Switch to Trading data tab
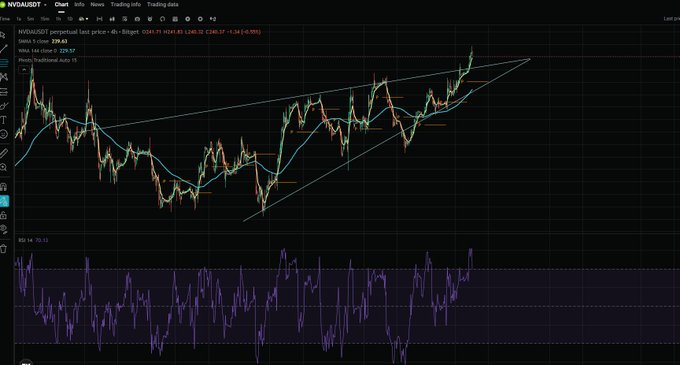This screenshot has width=680, height=365. 163,4
